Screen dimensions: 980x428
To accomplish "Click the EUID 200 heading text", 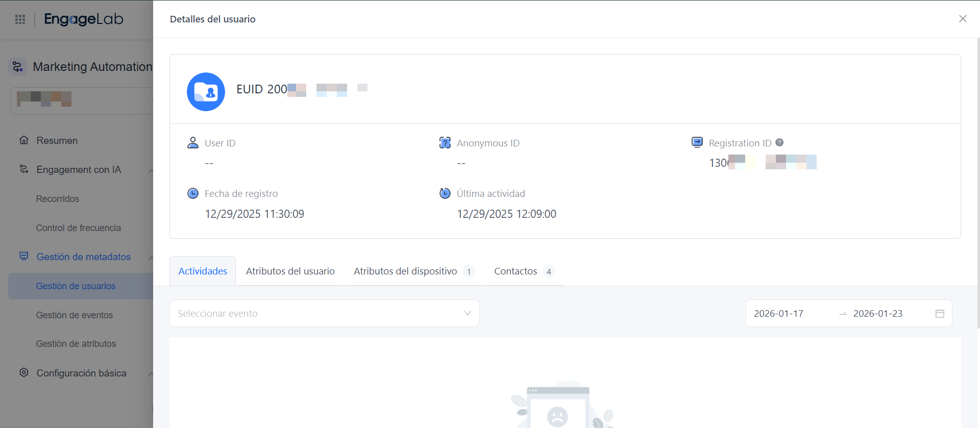I will [262, 89].
